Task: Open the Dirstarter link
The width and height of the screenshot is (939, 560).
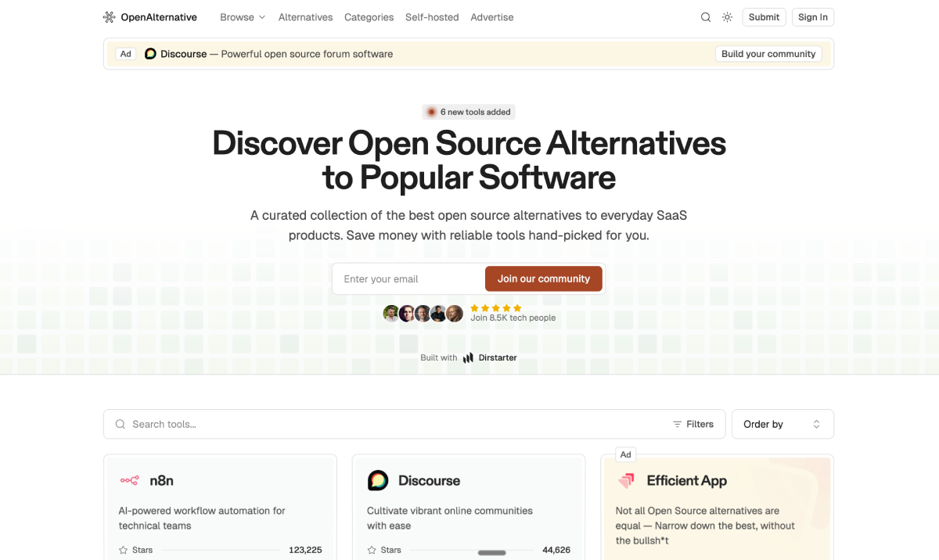Action: point(498,358)
